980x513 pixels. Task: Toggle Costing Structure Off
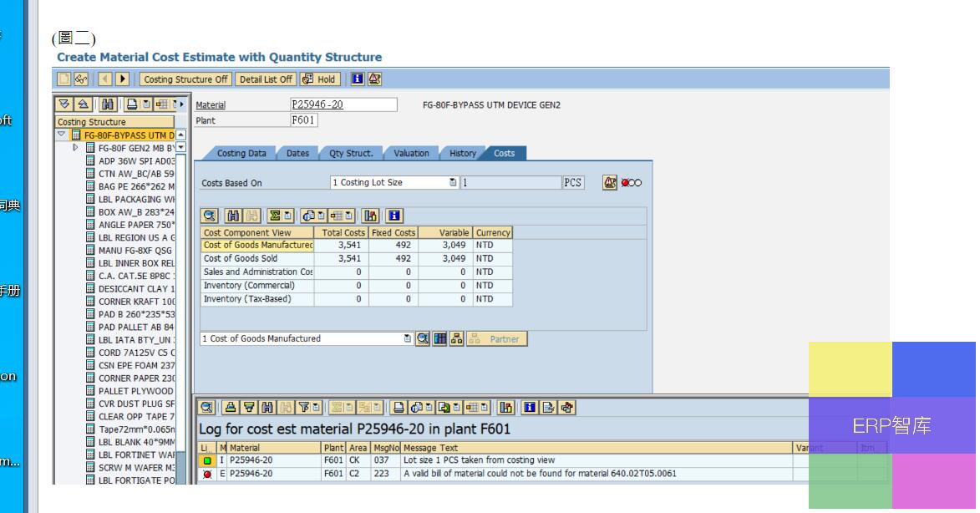(185, 79)
